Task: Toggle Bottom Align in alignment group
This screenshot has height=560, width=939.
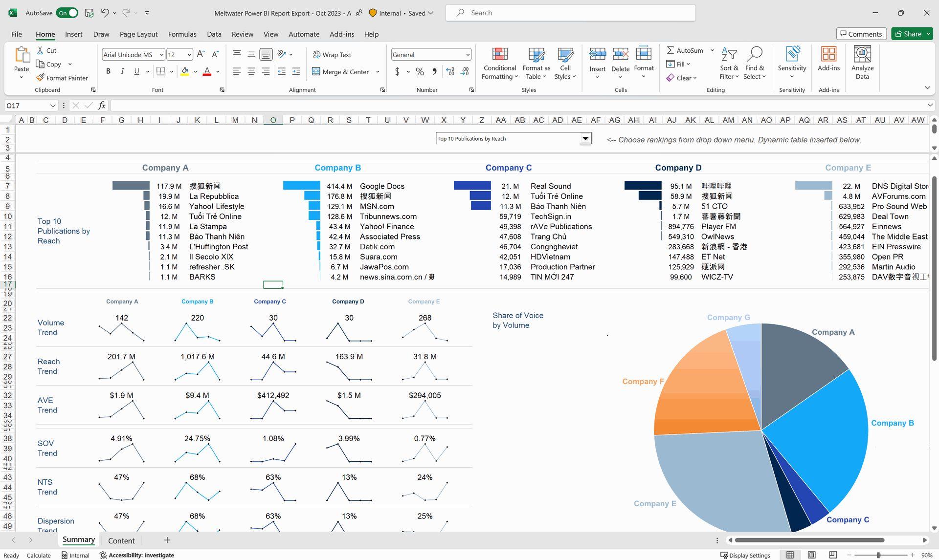Action: (x=266, y=54)
